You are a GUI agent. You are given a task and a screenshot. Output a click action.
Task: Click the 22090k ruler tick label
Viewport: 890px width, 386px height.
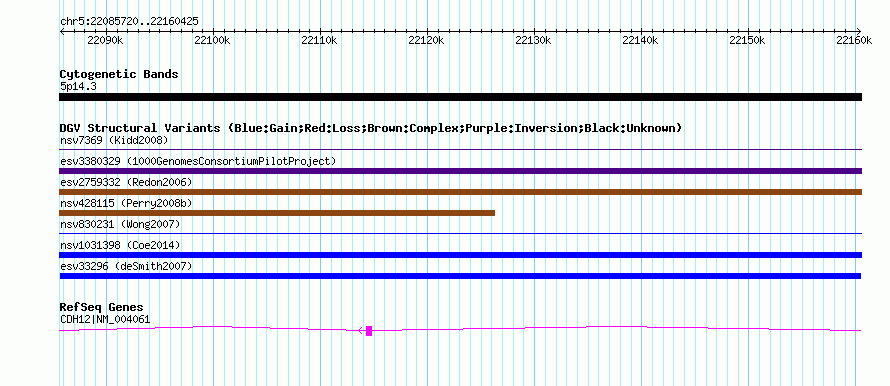[105, 40]
